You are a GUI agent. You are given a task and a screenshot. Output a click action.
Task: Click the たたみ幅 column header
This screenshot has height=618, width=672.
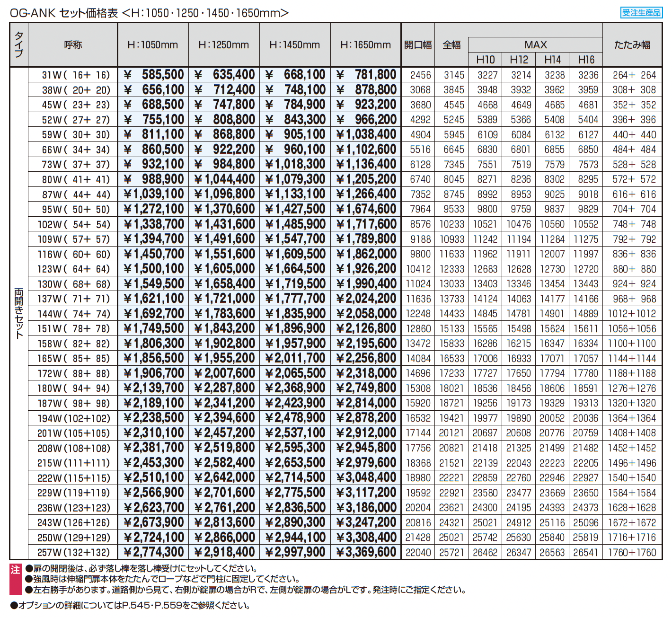(632, 45)
